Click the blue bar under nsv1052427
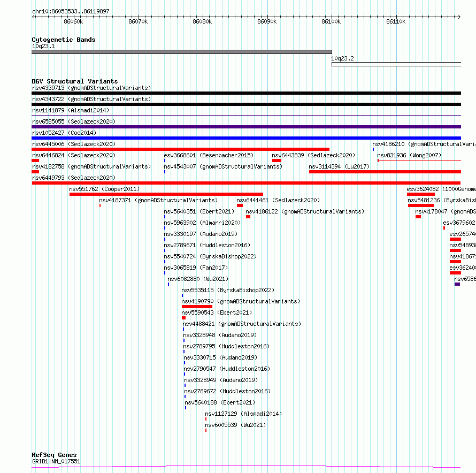 246,138
